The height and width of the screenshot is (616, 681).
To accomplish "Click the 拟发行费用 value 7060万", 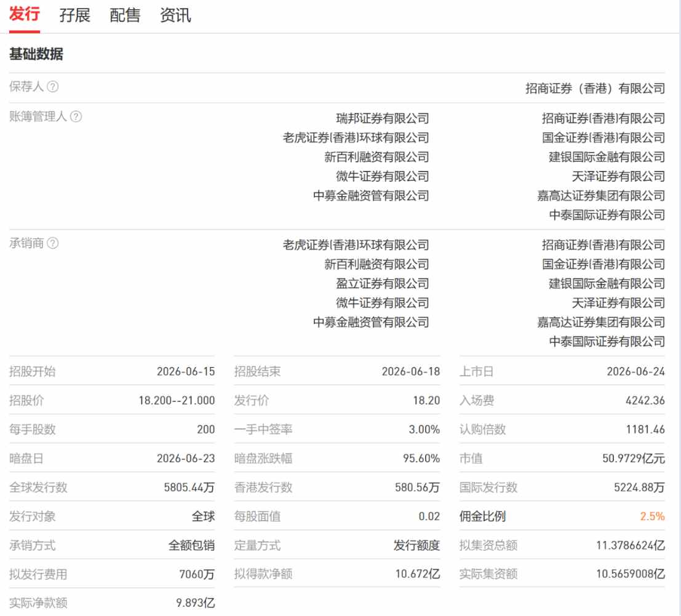I will tap(197, 574).
